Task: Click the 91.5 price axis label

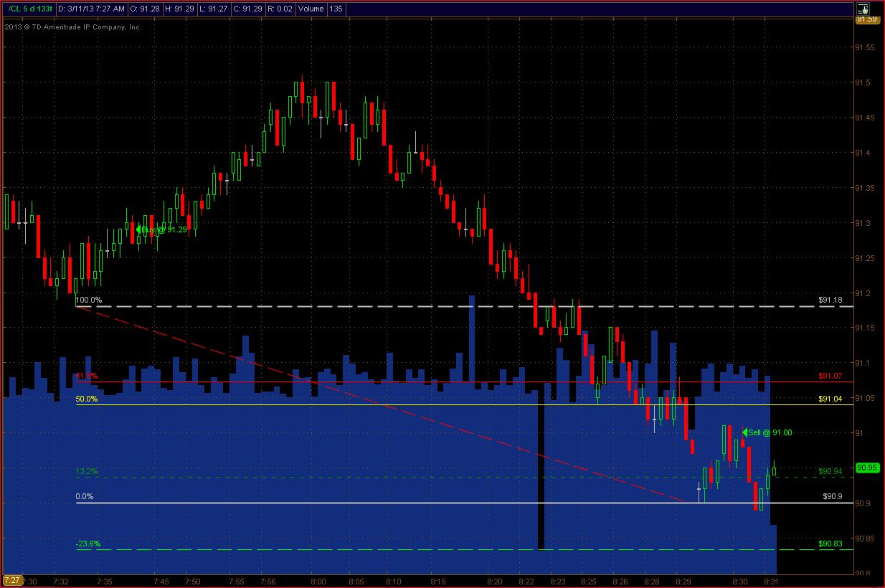Action: [x=863, y=83]
